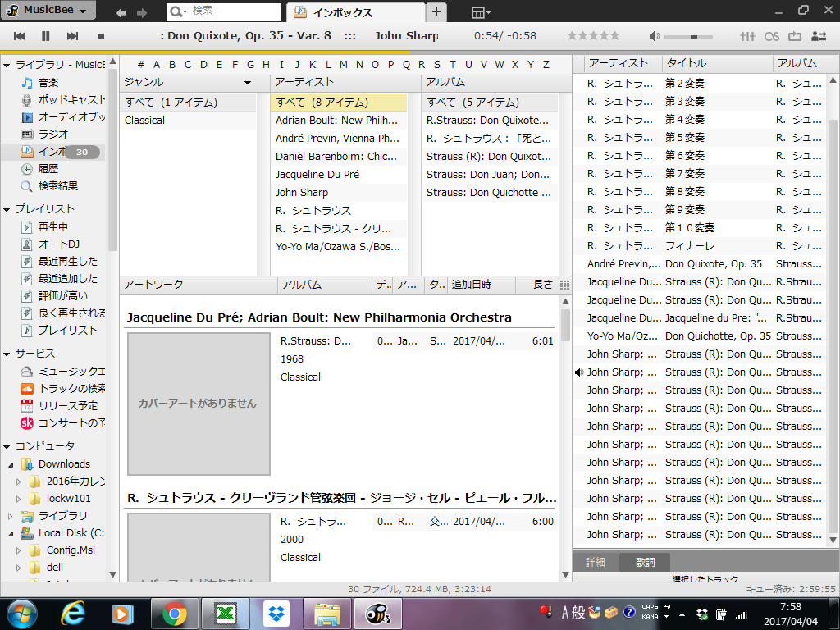Jump to letter M in alphabet bar
This screenshot has width=840, height=630.
pyautogui.click(x=344, y=65)
